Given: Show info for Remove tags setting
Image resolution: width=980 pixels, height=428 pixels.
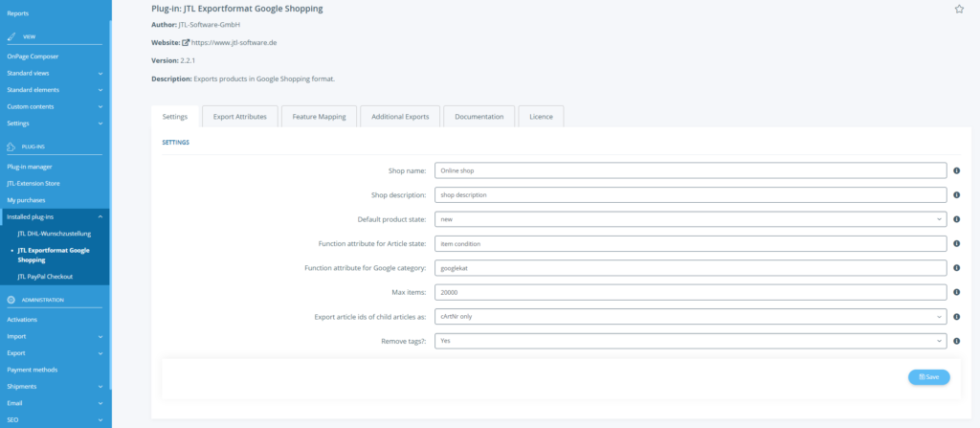Looking at the screenshot, I should coord(956,341).
